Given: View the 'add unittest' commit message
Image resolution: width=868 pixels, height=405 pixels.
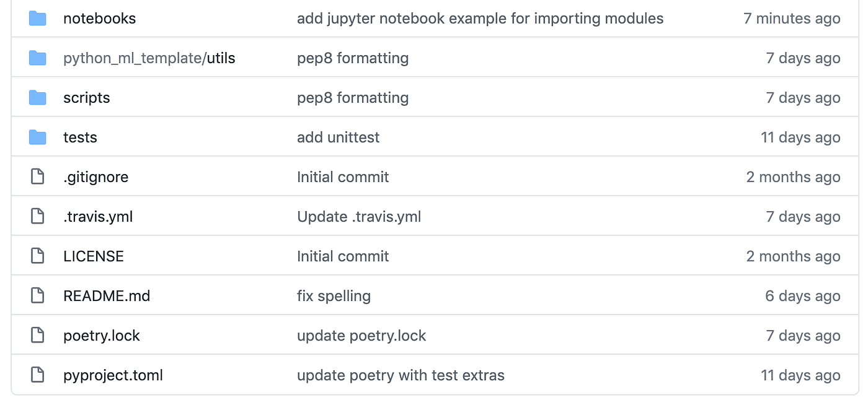Looking at the screenshot, I should pos(338,137).
